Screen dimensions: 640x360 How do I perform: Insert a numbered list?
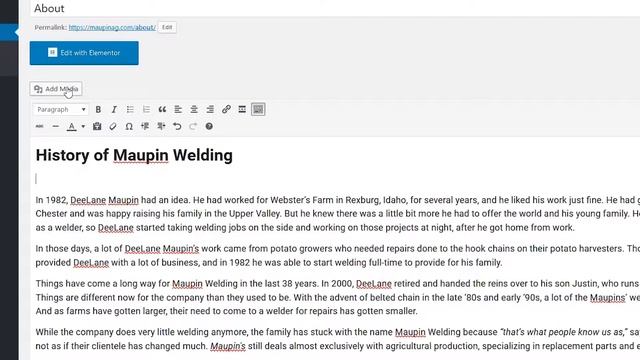click(x=146, y=109)
